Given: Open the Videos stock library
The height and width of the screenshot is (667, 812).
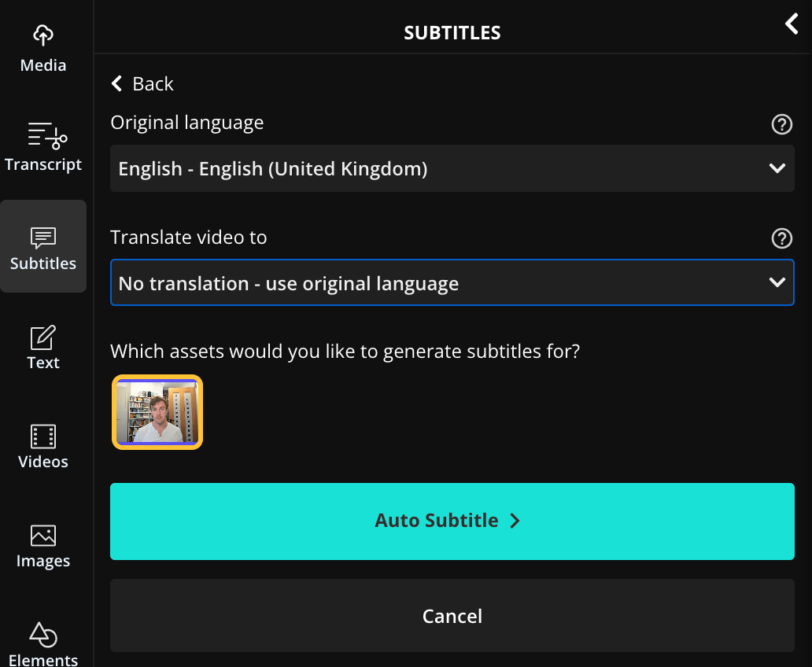Looking at the screenshot, I should [43, 445].
